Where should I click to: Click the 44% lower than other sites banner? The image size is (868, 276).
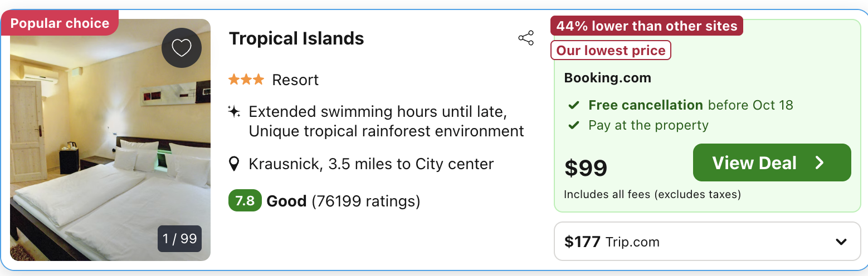click(646, 26)
